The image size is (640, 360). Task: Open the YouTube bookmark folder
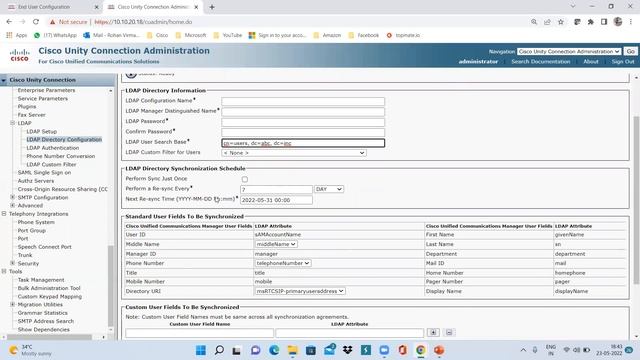pos(228,36)
